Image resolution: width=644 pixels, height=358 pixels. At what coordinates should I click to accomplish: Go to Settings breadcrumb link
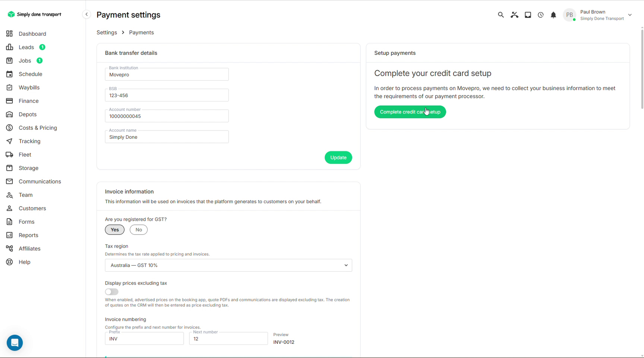107,32
